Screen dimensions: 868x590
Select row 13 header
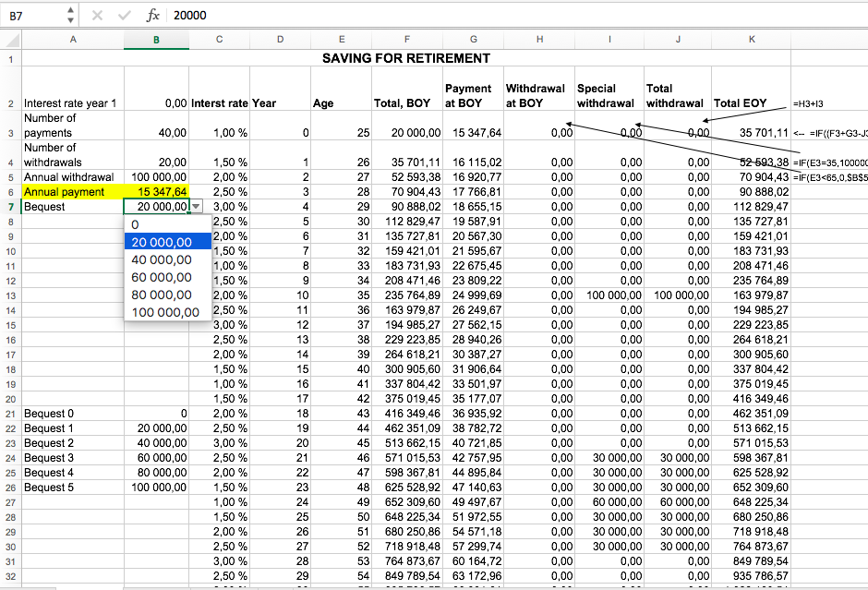[x=11, y=295]
